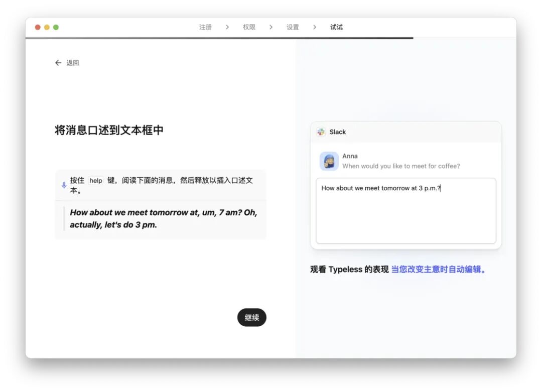Viewport: 542px width, 392px height.
Task: Select the 试试 step
Action: click(336, 27)
